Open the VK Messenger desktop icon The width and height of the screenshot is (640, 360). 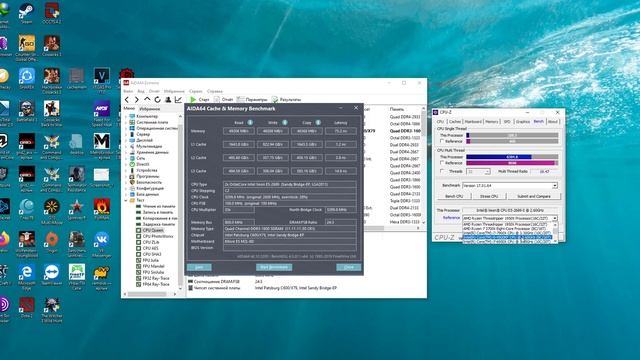(x=102, y=244)
